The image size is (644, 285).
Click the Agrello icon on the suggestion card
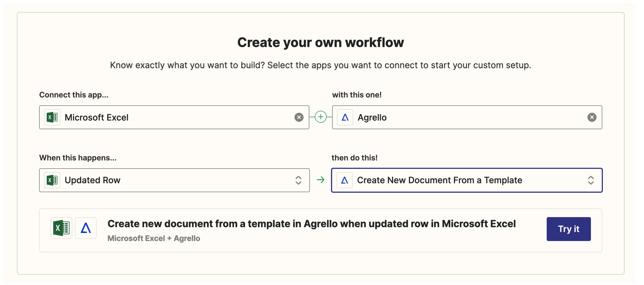pos(86,228)
